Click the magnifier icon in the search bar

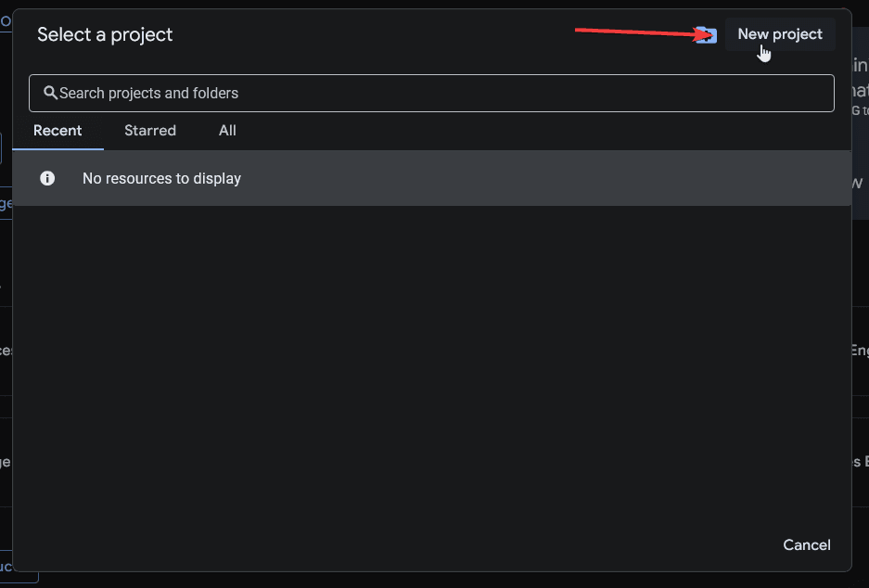[x=50, y=93]
